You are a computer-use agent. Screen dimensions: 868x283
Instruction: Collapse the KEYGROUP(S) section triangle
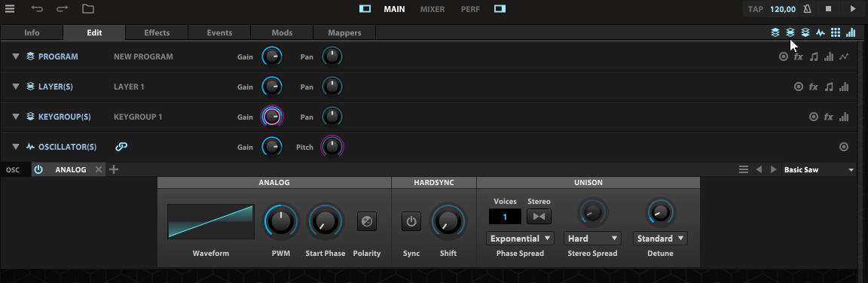pyautogui.click(x=16, y=117)
